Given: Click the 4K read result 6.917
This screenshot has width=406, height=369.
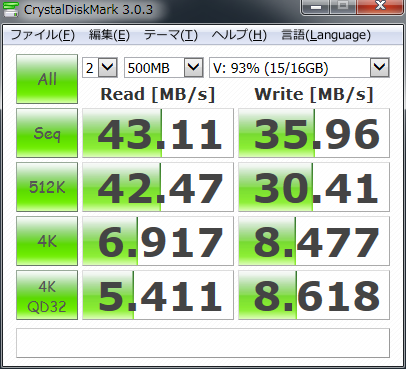Looking at the screenshot, I should (x=158, y=241).
